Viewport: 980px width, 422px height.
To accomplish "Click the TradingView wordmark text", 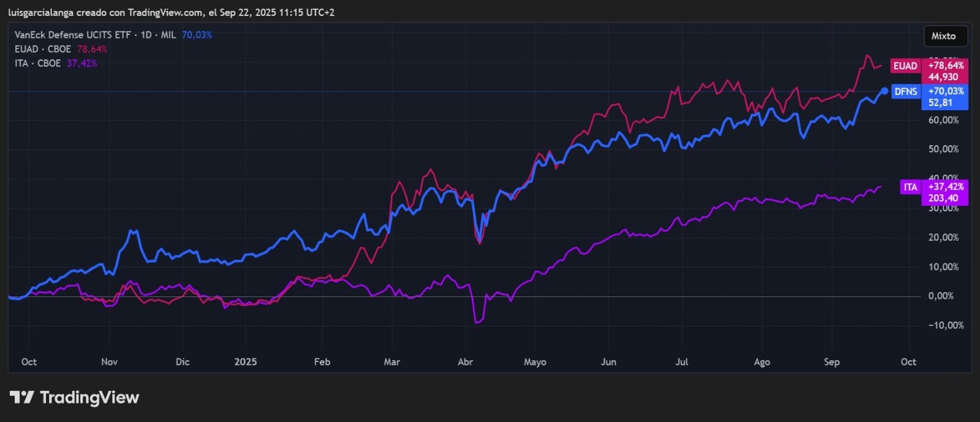I will pos(89,398).
